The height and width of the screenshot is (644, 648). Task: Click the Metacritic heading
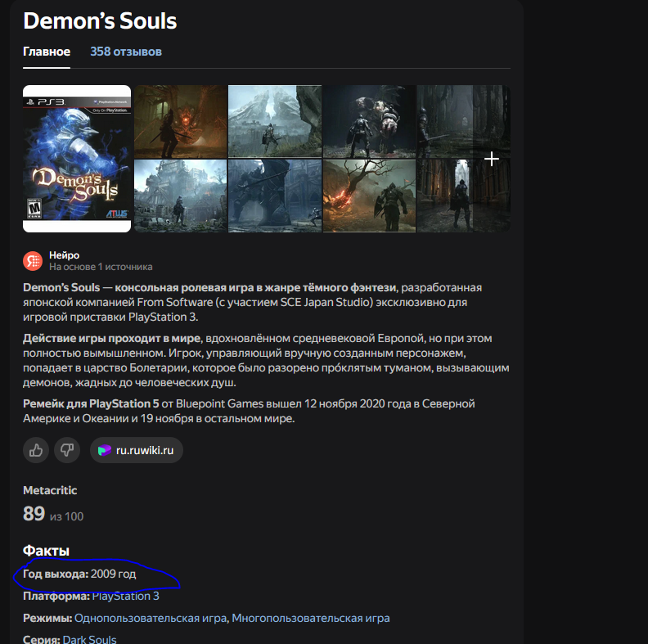pos(50,490)
